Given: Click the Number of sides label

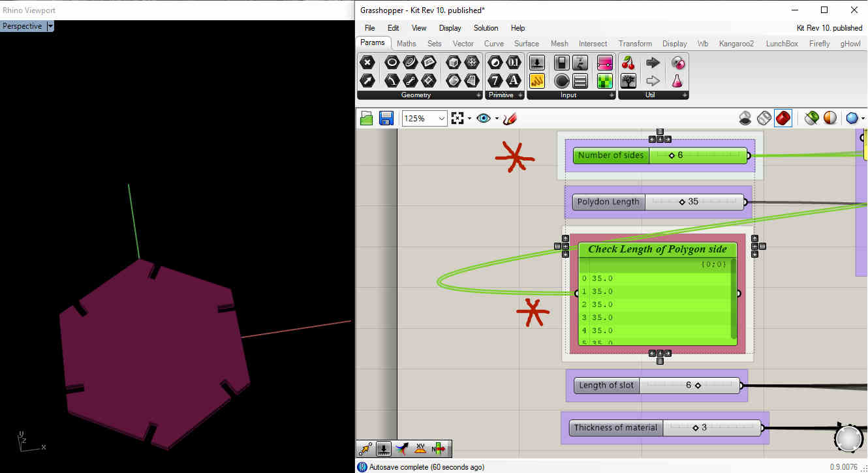Looking at the screenshot, I should (x=611, y=155).
